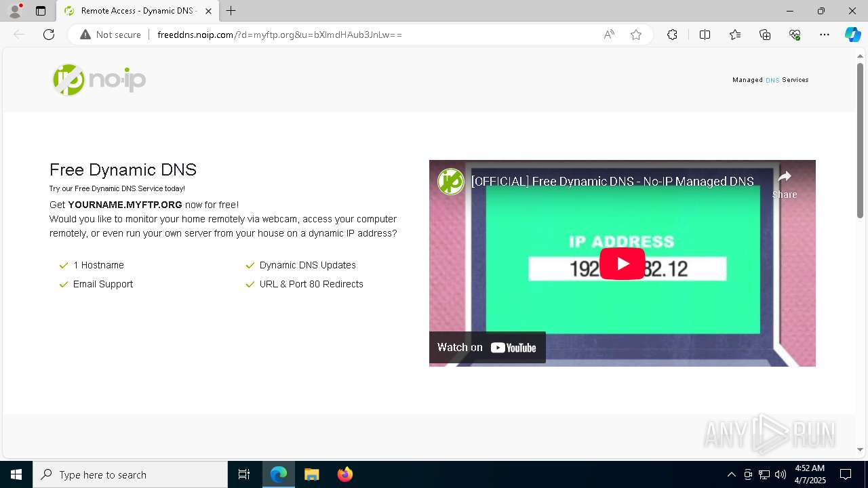Open a new tab with plus button
The width and height of the screenshot is (868, 488).
231,11
